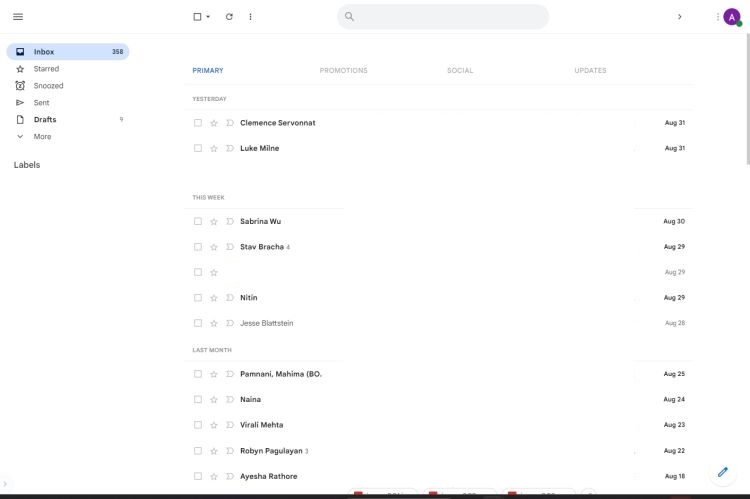
Task: Click the next-page chevron at top right
Action: pos(680,16)
